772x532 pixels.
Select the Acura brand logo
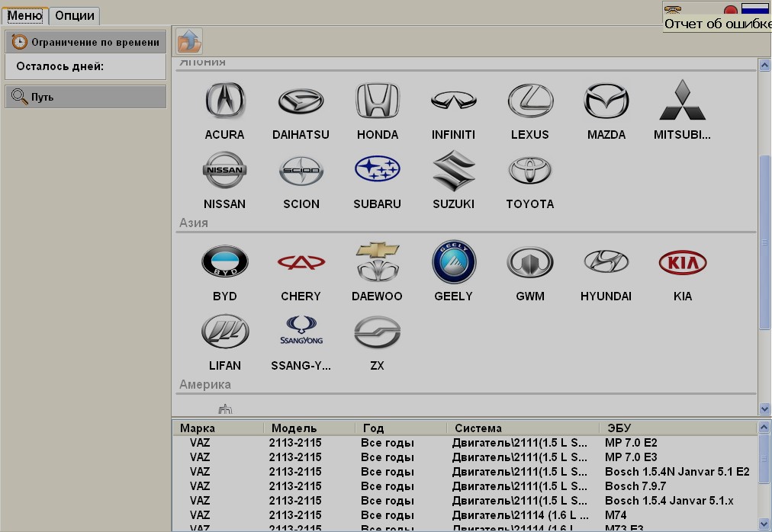tap(224, 101)
